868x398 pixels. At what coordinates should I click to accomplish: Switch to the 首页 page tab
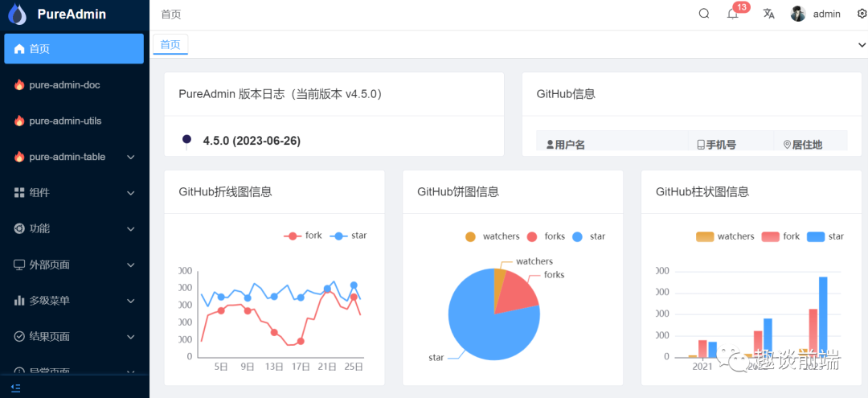point(170,45)
